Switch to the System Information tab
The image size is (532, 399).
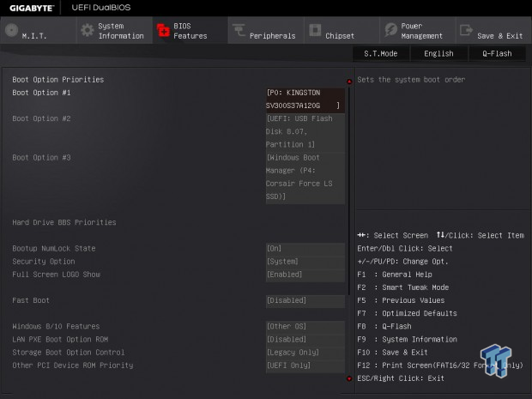(114, 30)
